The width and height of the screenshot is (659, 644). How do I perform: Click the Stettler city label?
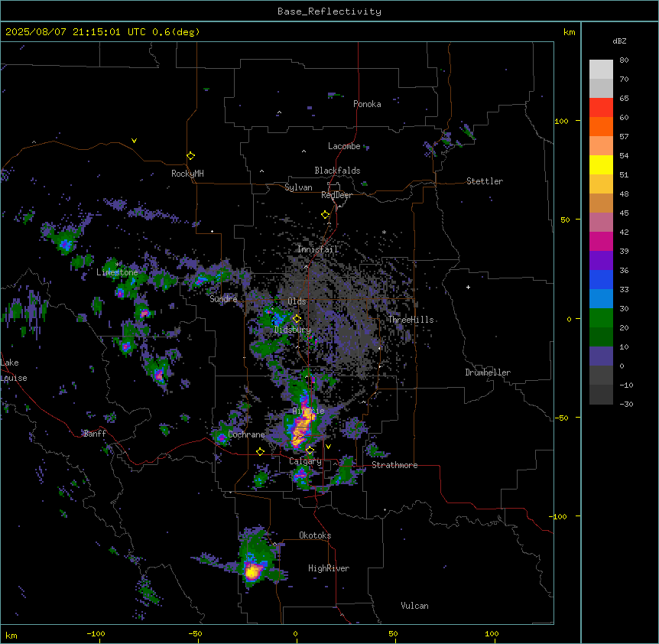(x=485, y=181)
